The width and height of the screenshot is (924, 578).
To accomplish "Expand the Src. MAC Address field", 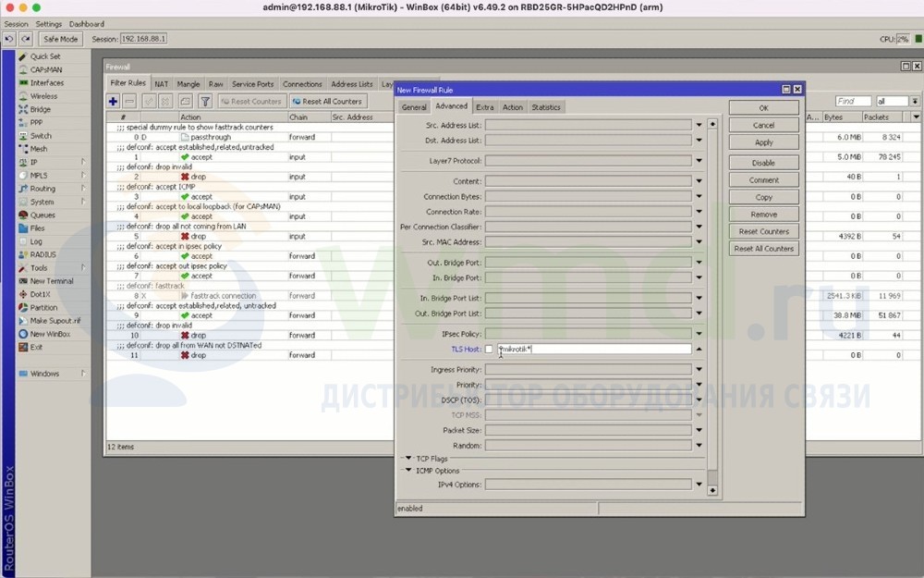I will 699,241.
